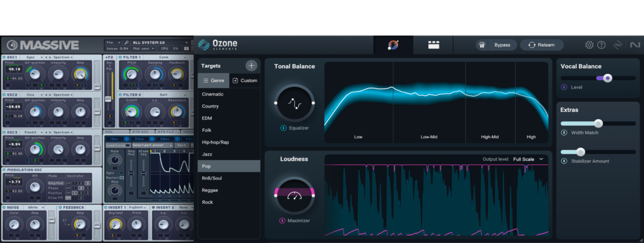The width and height of the screenshot is (644, 243).
Task: Choose the Rock genre target
Action: coord(229,202)
